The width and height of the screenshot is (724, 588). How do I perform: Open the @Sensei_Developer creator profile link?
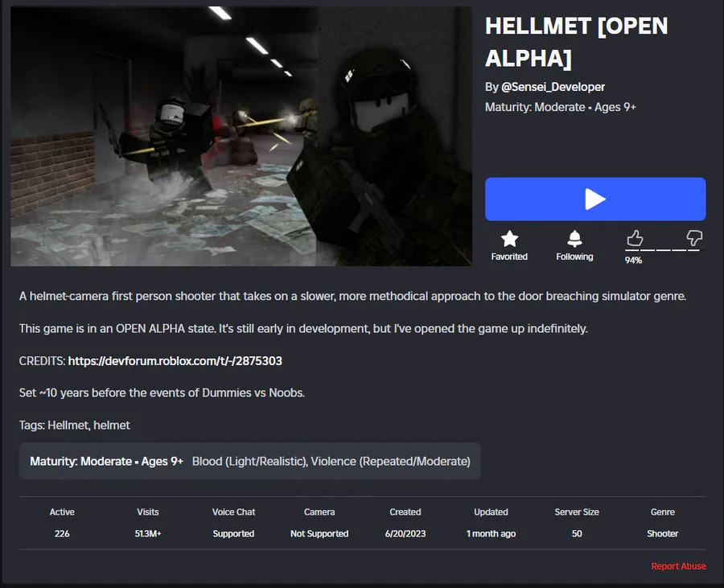tap(553, 87)
